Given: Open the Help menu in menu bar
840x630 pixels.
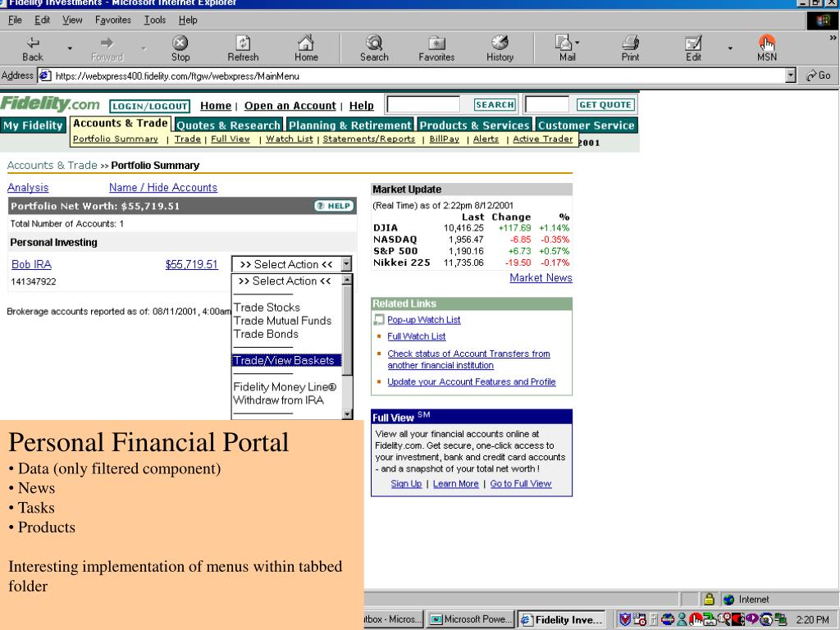Looking at the screenshot, I should pos(188,20).
